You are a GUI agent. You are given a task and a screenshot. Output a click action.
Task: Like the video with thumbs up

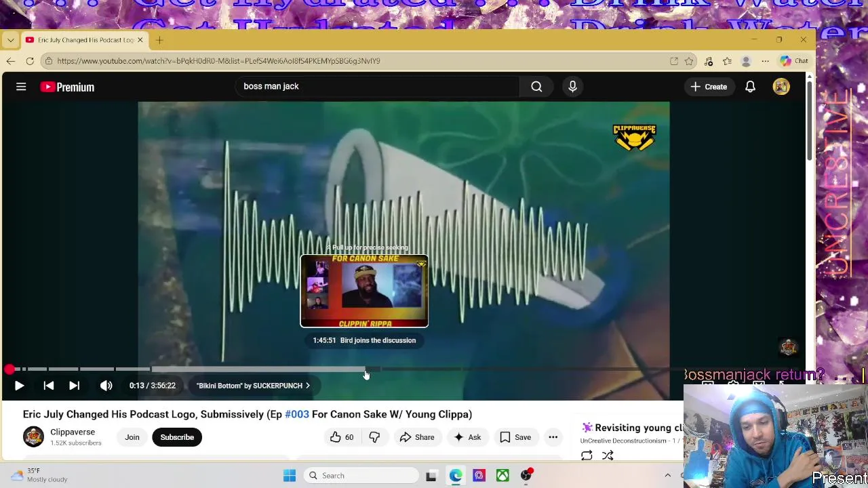coord(342,437)
